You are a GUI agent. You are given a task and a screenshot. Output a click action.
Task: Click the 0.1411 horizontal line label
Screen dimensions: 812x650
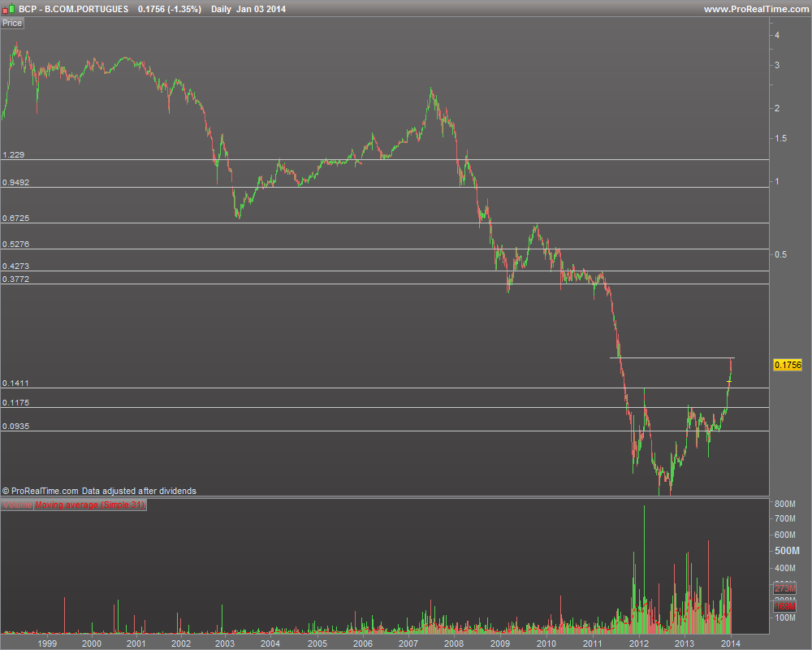tap(16, 383)
